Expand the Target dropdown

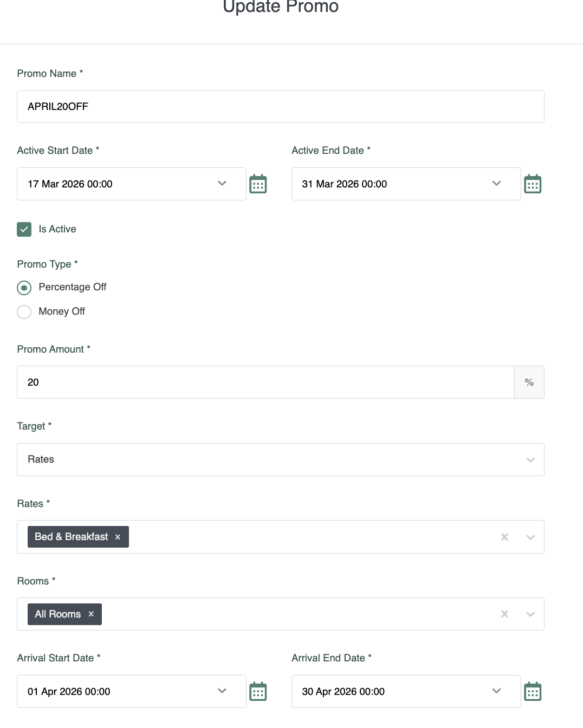[x=530, y=460]
